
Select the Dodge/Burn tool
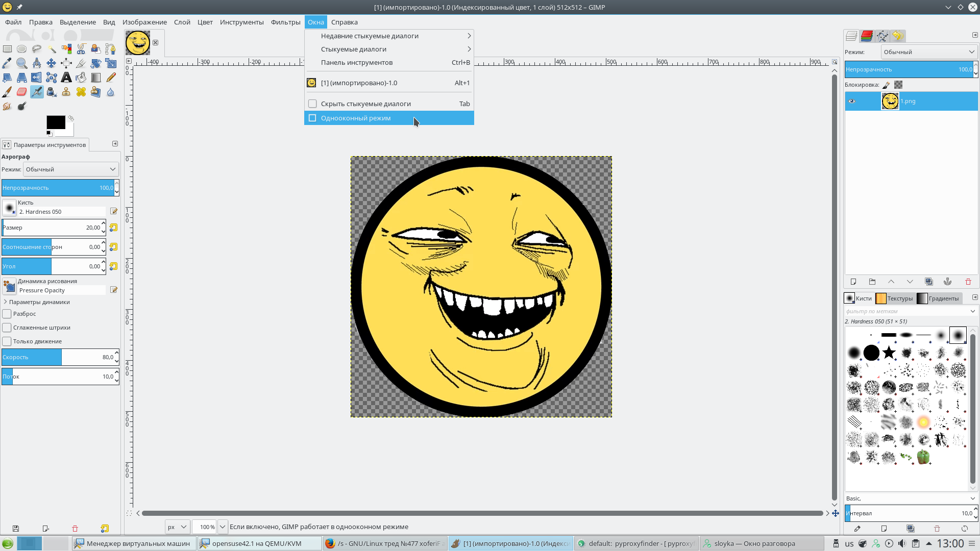tap(22, 106)
